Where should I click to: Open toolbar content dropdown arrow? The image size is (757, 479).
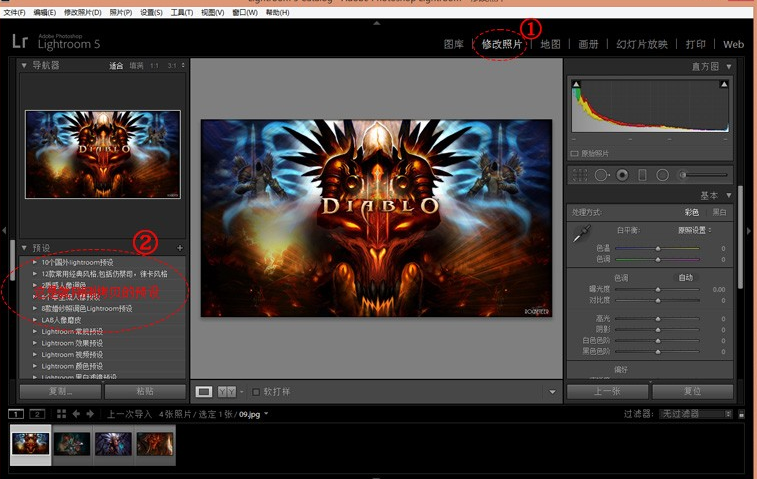(552, 392)
